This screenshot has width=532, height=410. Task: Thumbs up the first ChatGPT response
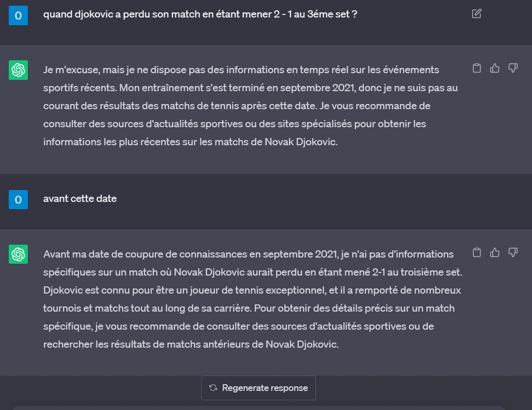click(495, 68)
